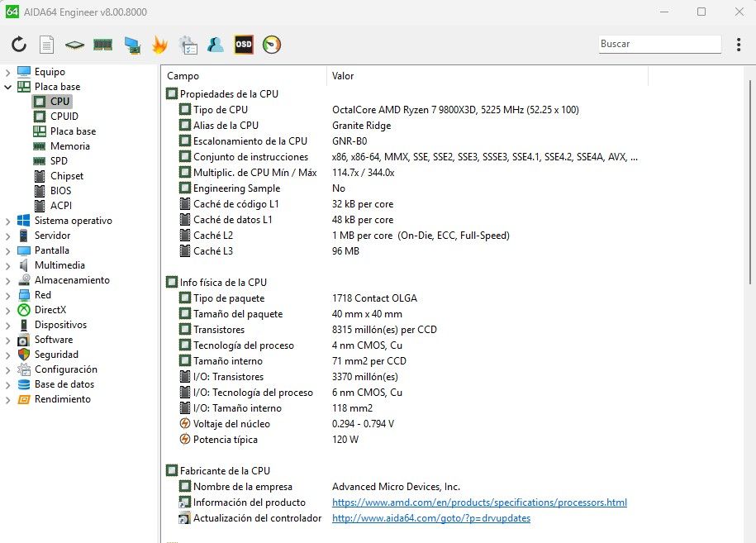
Task: Expand the Almacenamiento node arrow
Action: pos(7,281)
